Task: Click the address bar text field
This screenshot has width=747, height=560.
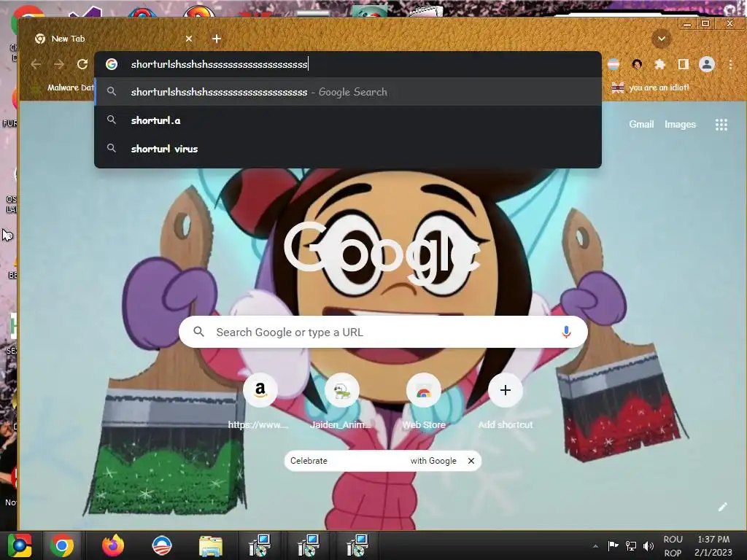Action: coord(348,64)
